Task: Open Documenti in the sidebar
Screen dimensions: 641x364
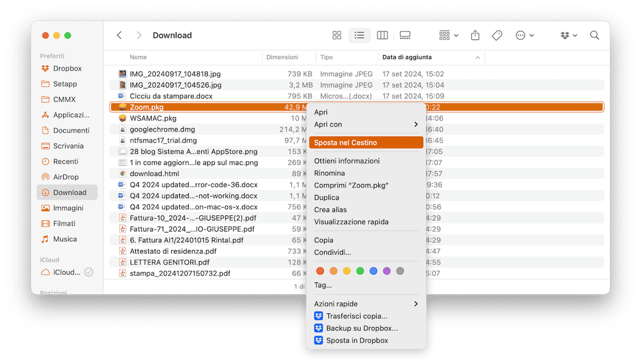Action: tap(67, 131)
